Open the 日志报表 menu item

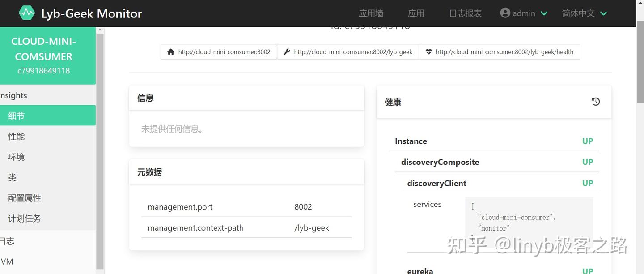tap(465, 13)
